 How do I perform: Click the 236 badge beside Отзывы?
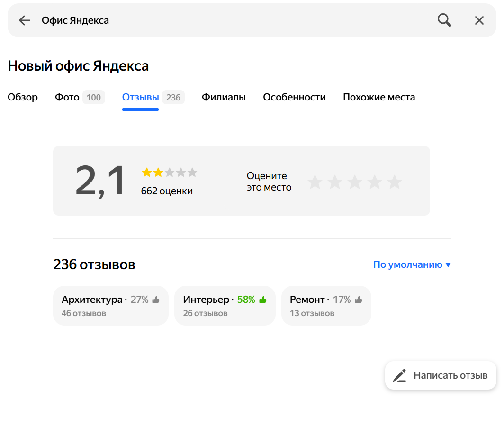tap(173, 98)
